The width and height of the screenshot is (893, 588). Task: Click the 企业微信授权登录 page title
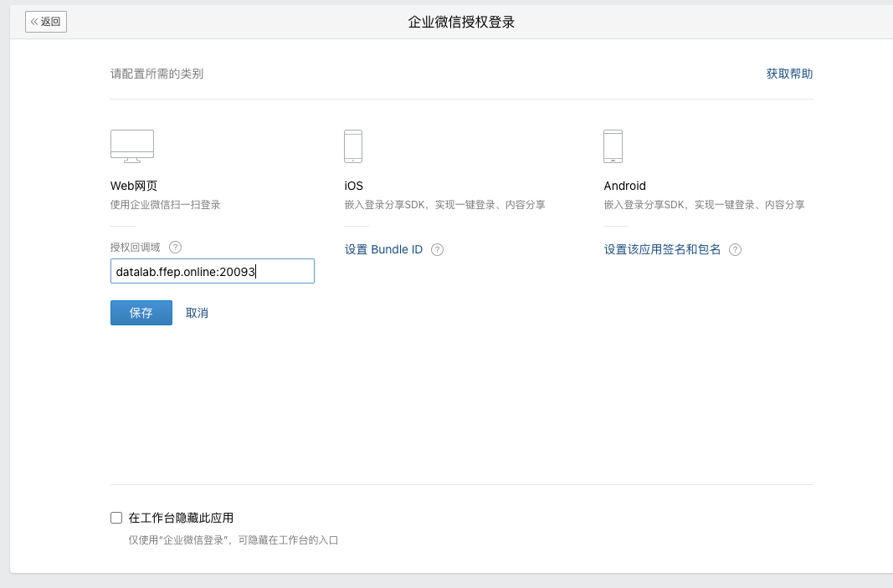461,22
